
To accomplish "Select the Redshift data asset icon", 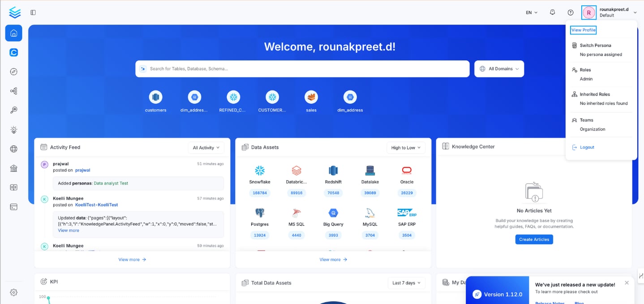I will pyautogui.click(x=333, y=171).
